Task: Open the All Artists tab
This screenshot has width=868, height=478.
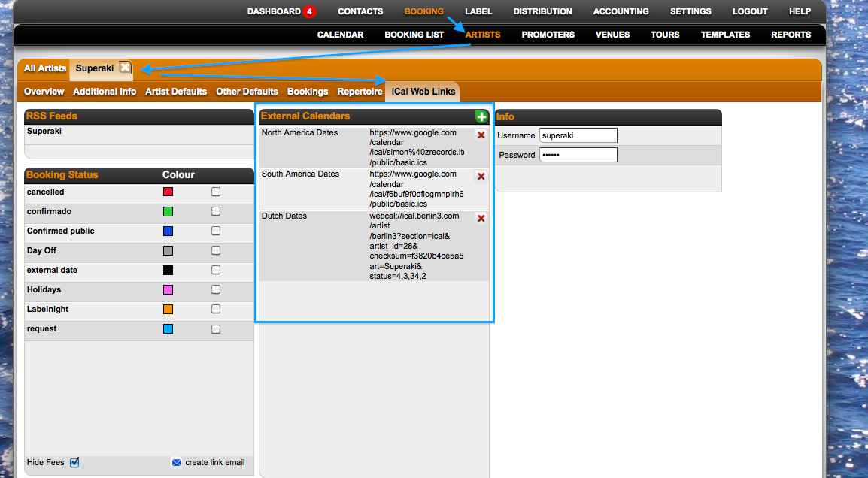Action: (45, 68)
